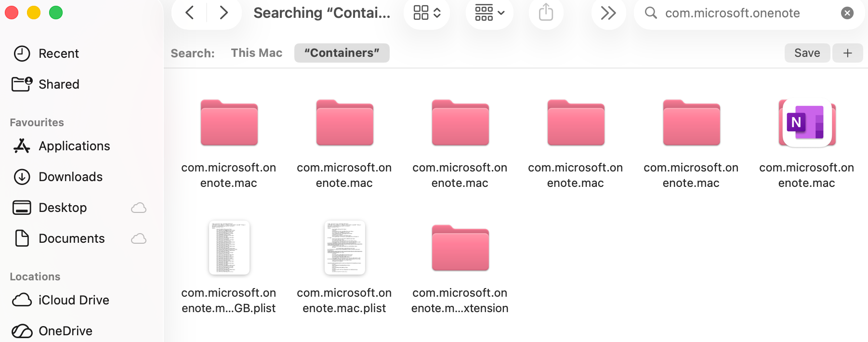This screenshot has height=342, width=868.
Task: Select the item with the OneNote app icon
Action: [x=807, y=123]
